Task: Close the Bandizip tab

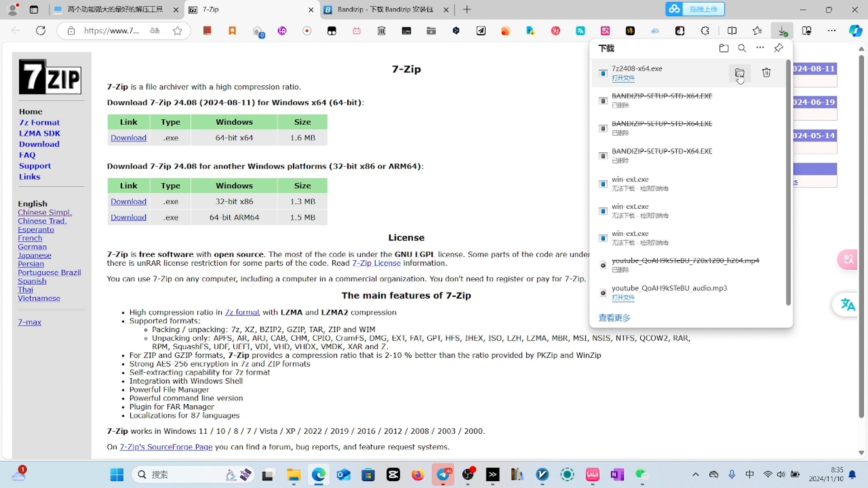Action: (x=446, y=9)
